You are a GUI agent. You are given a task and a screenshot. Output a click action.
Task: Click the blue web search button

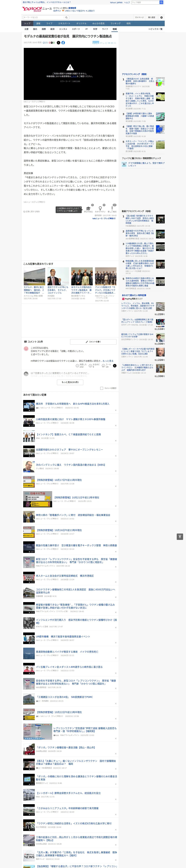click(161, 2)
